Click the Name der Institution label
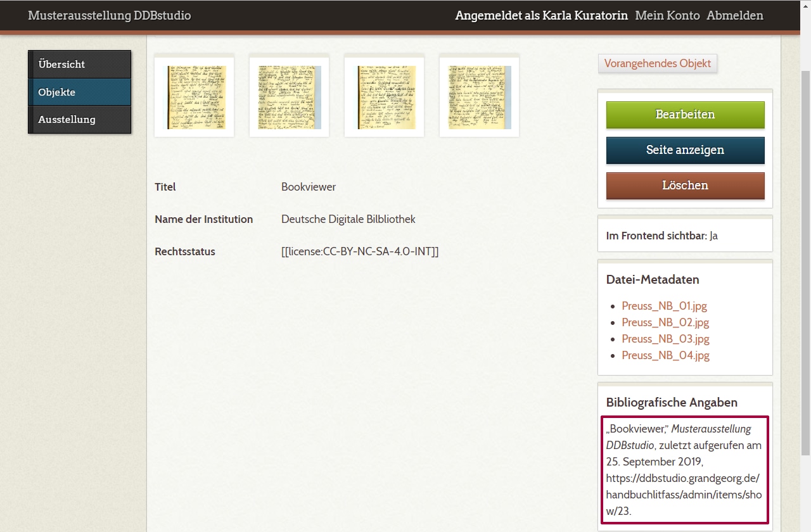The width and height of the screenshot is (811, 532). coord(203,219)
